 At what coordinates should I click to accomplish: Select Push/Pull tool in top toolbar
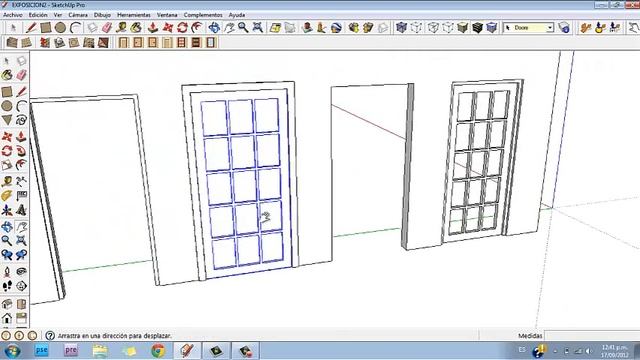[x=153, y=28]
